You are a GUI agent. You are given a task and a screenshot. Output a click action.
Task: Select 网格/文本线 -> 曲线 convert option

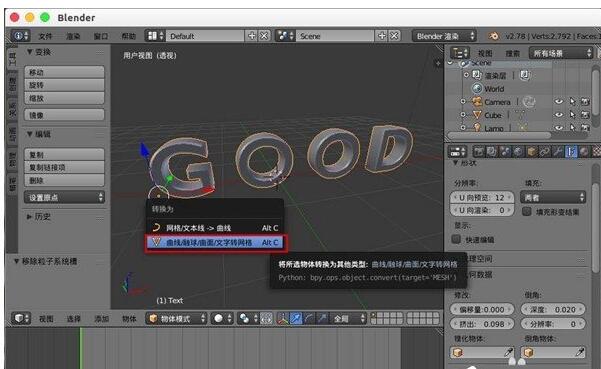click(x=215, y=228)
